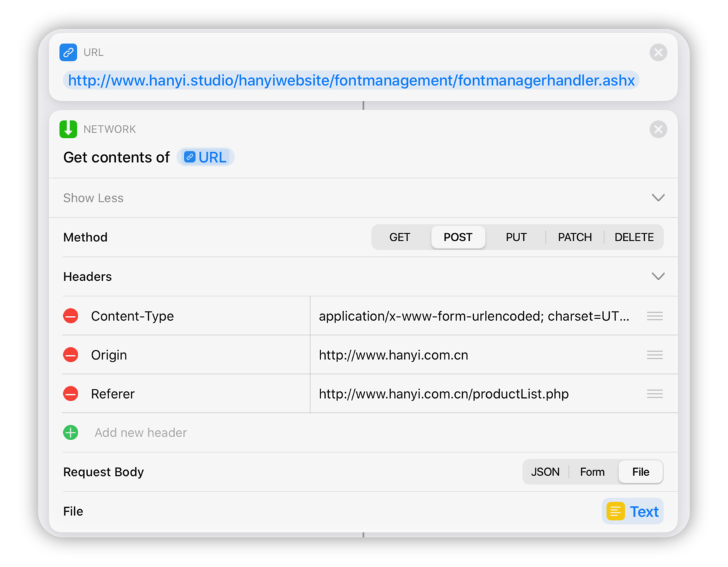Click the reorder handle on Referer row
The width and height of the screenshot is (728, 567).
tap(655, 394)
